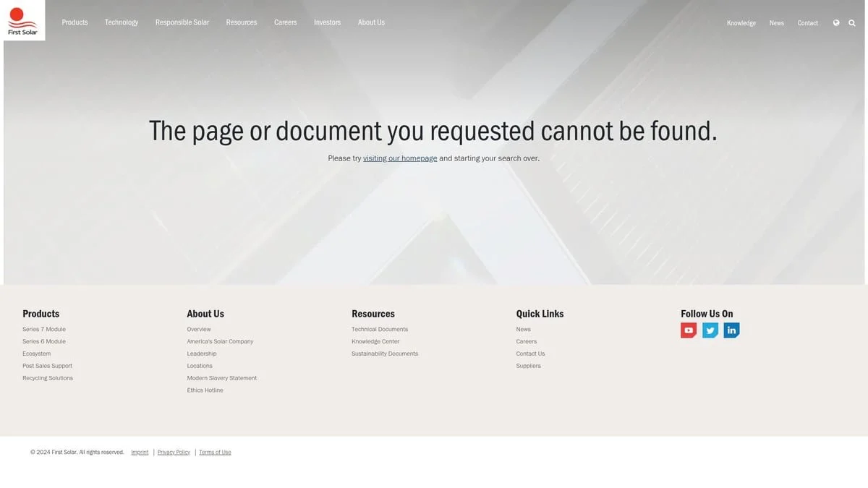Open the Technology menu
The image size is (868, 488).
coord(122,22)
